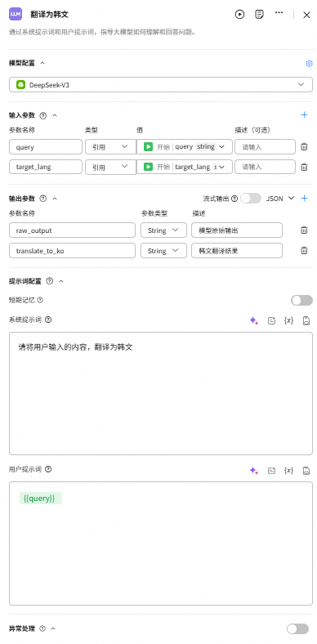Image resolution: width=317 pixels, height=644 pixels.
Task: Show help for 用户提示词
Action: tap(48, 469)
